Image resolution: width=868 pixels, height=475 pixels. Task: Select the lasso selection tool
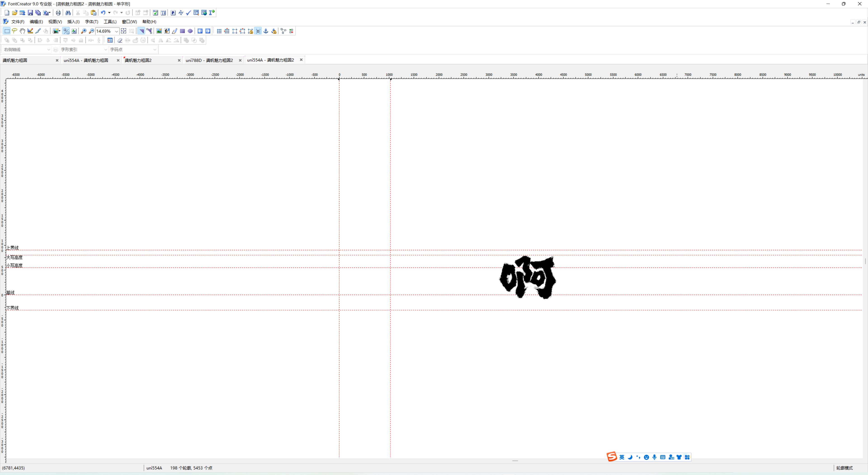pos(14,31)
